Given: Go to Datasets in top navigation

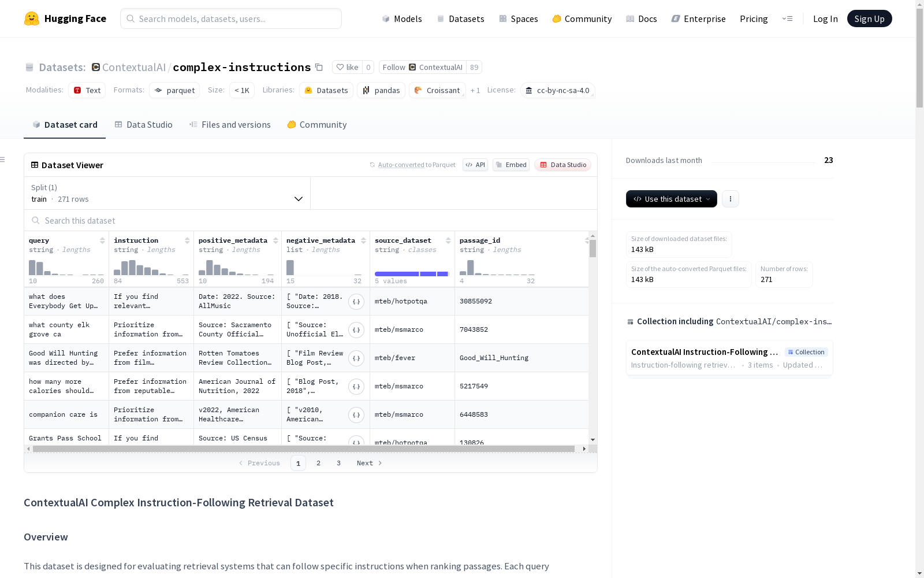Looking at the screenshot, I should pyautogui.click(x=460, y=18).
